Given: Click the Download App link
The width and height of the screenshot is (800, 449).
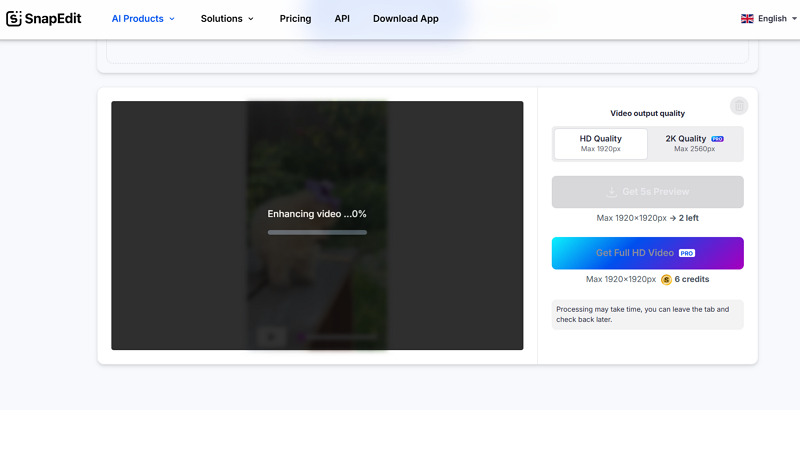Looking at the screenshot, I should coord(405,19).
